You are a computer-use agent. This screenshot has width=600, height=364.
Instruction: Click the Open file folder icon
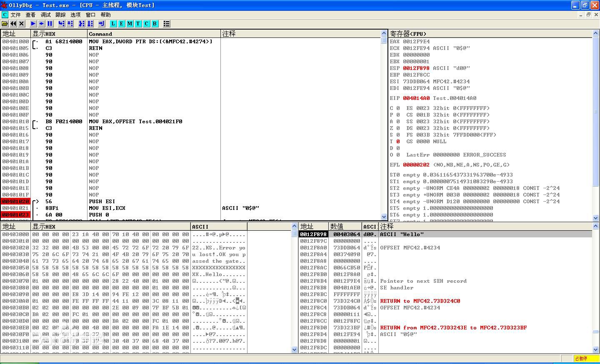pyautogui.click(x=5, y=24)
